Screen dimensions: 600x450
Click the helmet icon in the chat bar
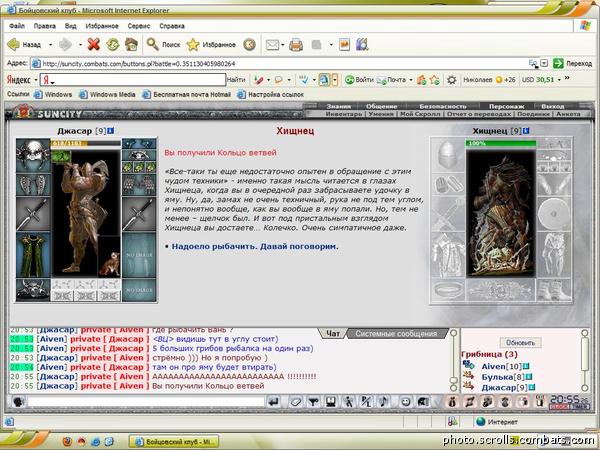coord(423,402)
